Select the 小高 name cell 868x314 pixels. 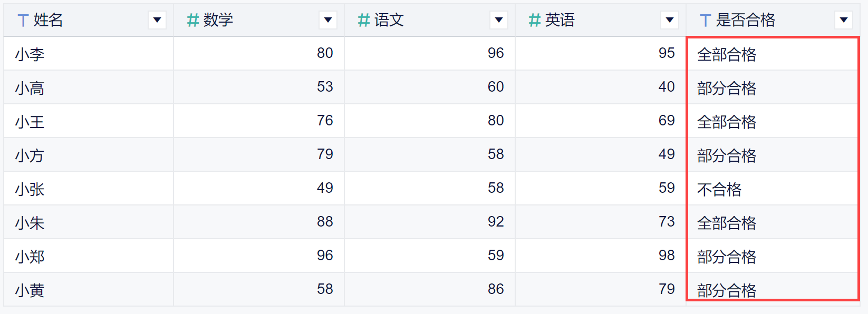coord(30,88)
